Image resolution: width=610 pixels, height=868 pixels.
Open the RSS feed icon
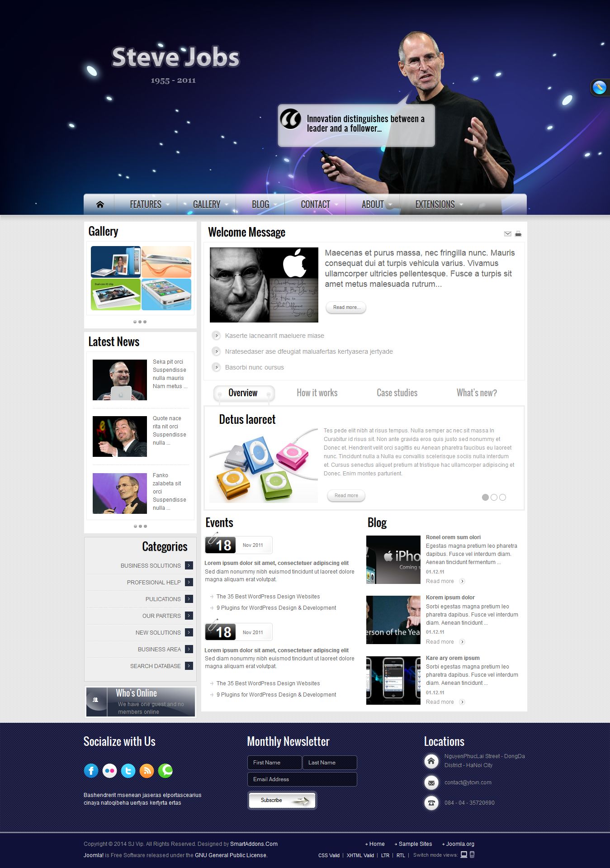[147, 770]
